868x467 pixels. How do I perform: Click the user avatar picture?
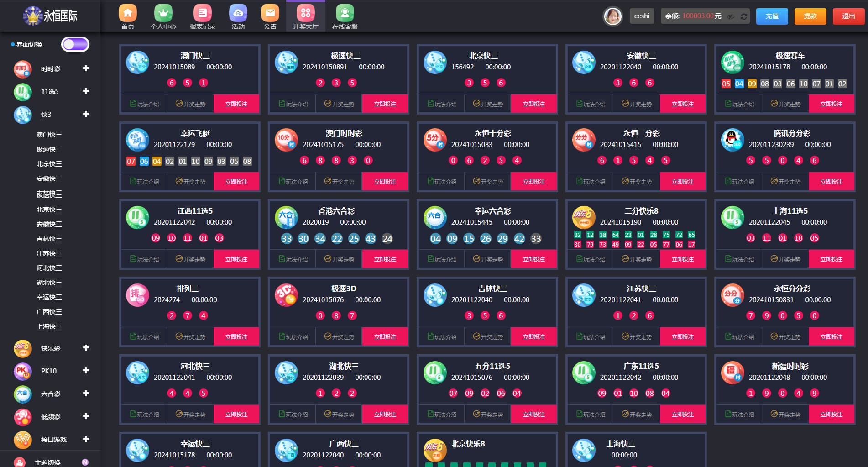click(x=612, y=16)
